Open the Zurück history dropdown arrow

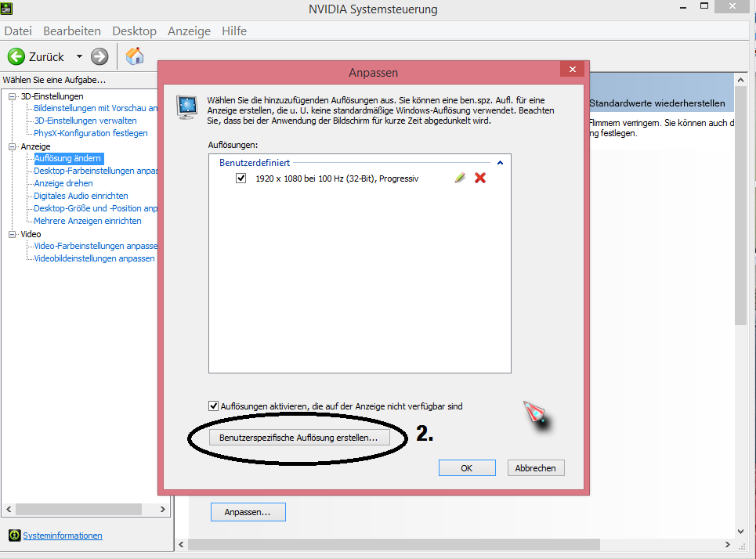pos(80,56)
